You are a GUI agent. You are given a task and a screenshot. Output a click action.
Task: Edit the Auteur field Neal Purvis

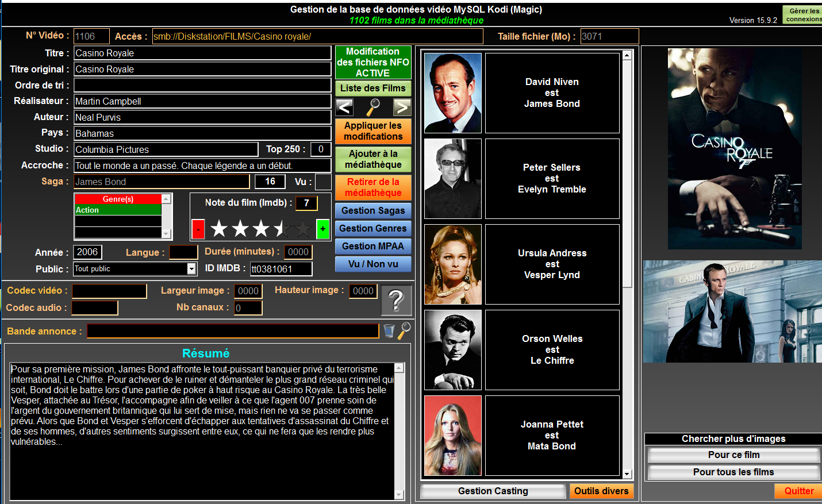(202, 117)
